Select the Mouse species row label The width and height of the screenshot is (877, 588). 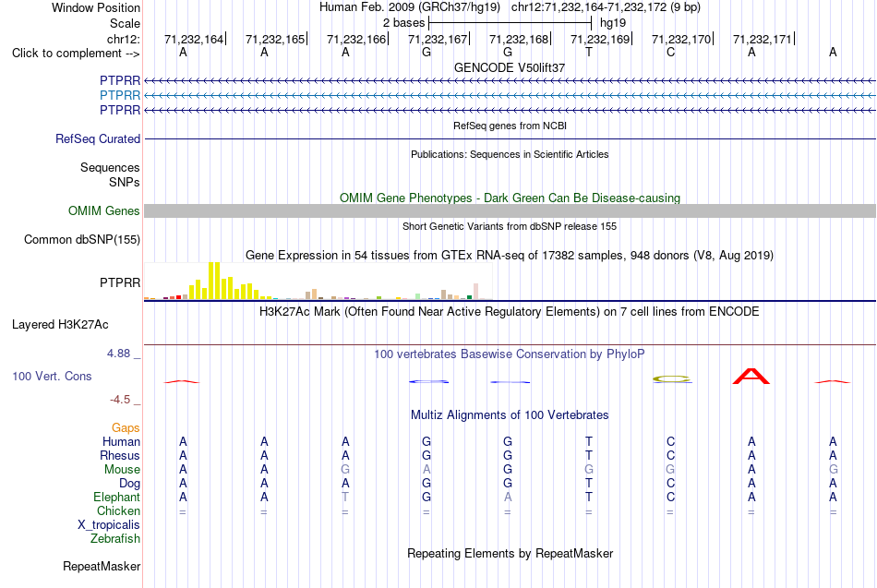(122, 470)
